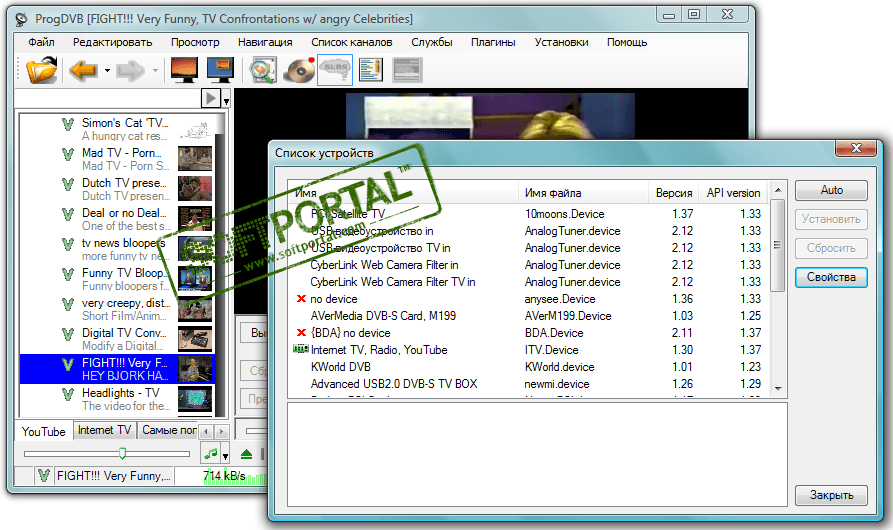Click the Установить button
The image size is (893, 530).
coord(831,219)
